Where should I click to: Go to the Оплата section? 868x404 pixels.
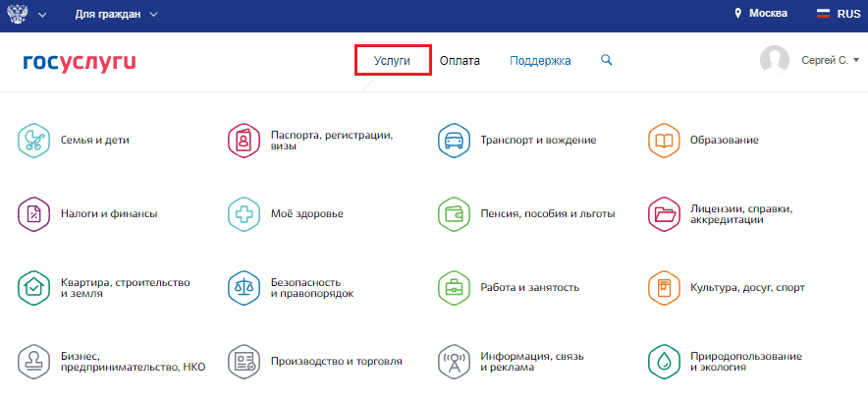[460, 61]
